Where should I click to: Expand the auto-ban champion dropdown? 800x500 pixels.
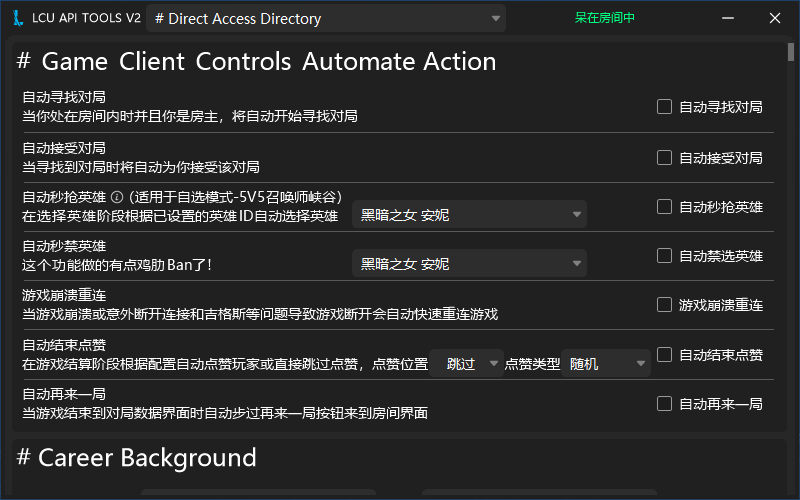click(x=469, y=264)
